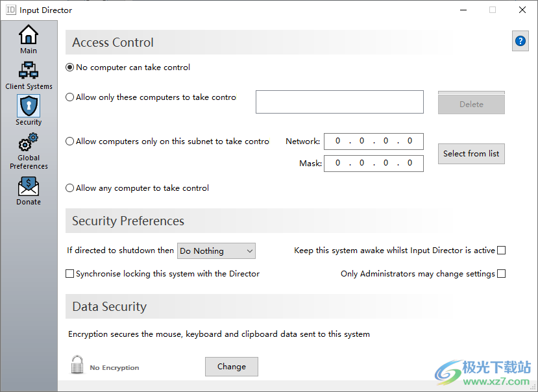
Task: Close the Input Director window
Action: coord(522,10)
